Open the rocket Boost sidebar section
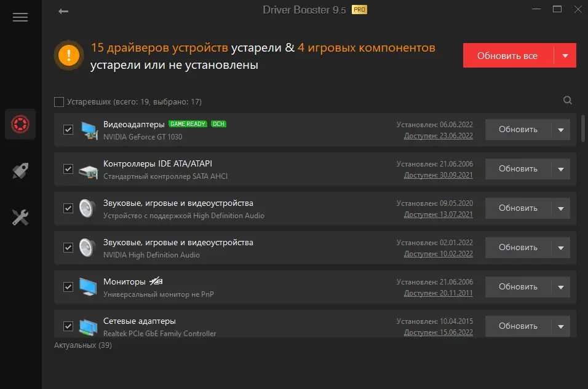This screenshot has width=588, height=389. [20, 171]
